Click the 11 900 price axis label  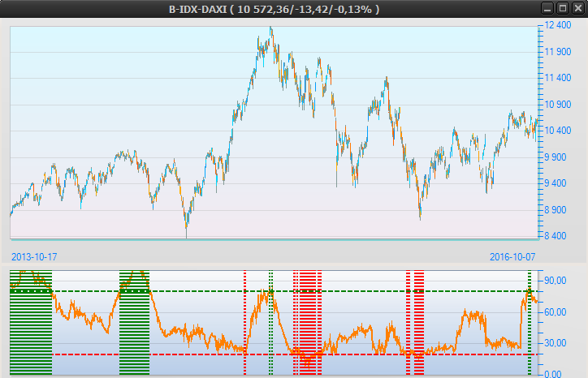(x=558, y=52)
